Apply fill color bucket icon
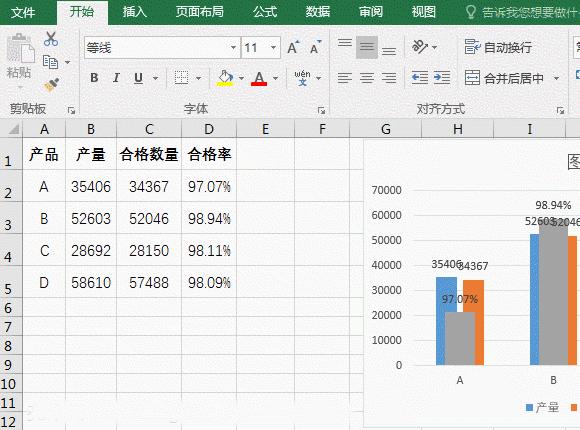Screen dimensions: 580x430 [x=225, y=78]
